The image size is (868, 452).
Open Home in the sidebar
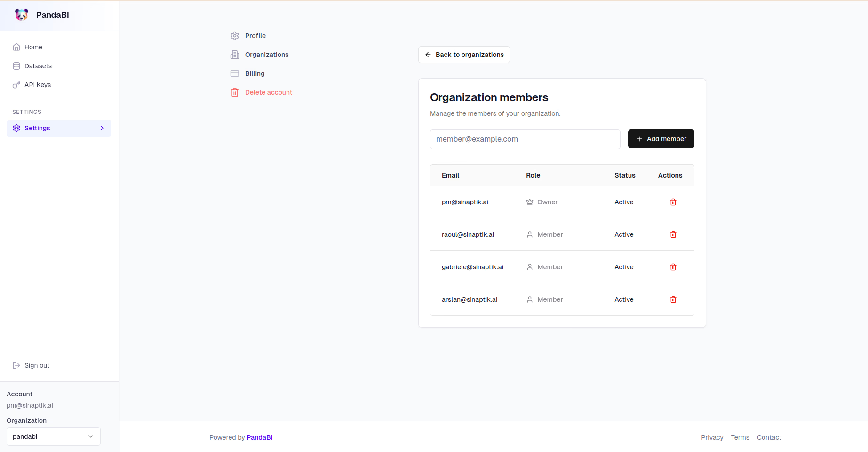59,47
